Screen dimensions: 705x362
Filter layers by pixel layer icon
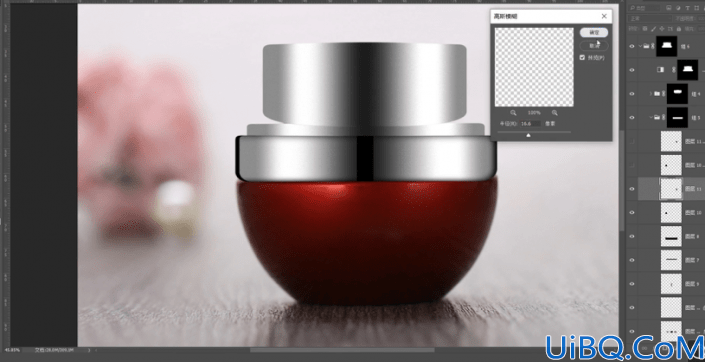(669, 8)
